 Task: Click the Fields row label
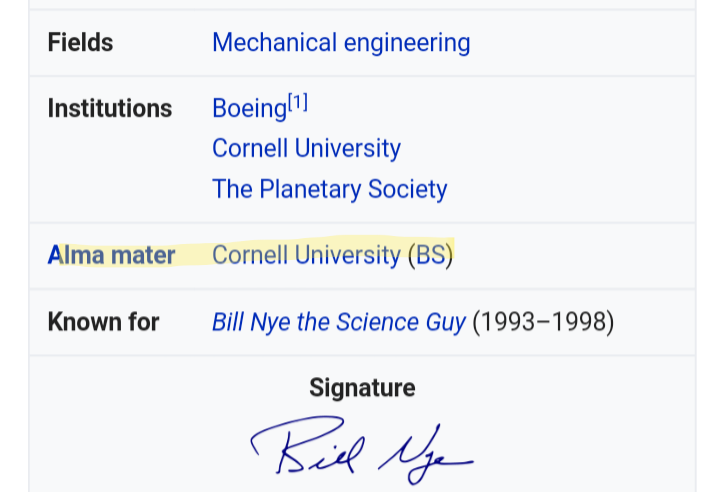[x=80, y=43]
